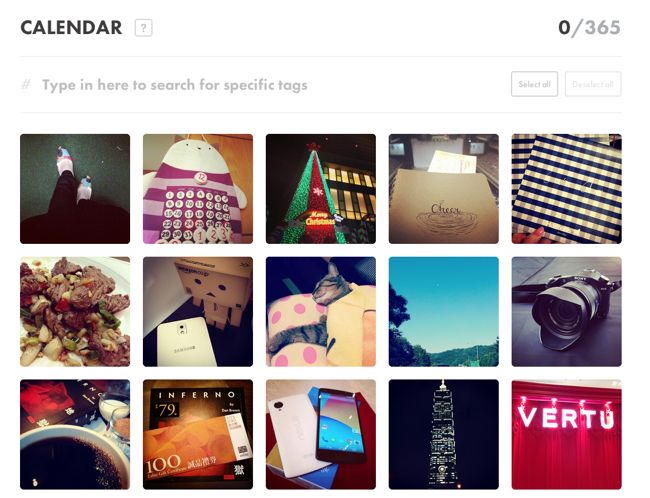
Task: Select the Inferno book photo
Action: point(198,435)
